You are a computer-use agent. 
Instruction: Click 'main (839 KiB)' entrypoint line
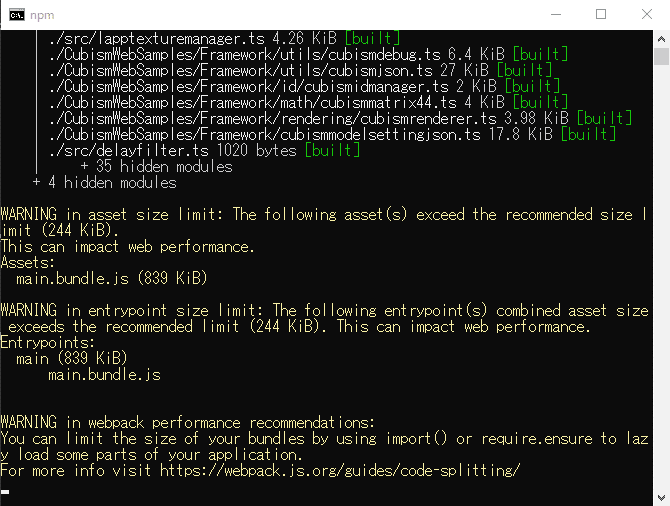tap(71, 359)
